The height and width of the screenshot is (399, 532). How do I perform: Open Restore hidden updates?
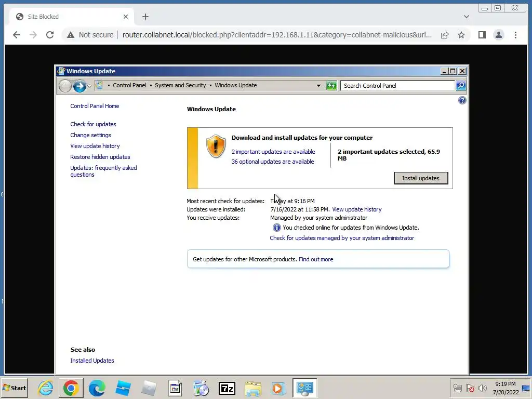click(x=100, y=157)
